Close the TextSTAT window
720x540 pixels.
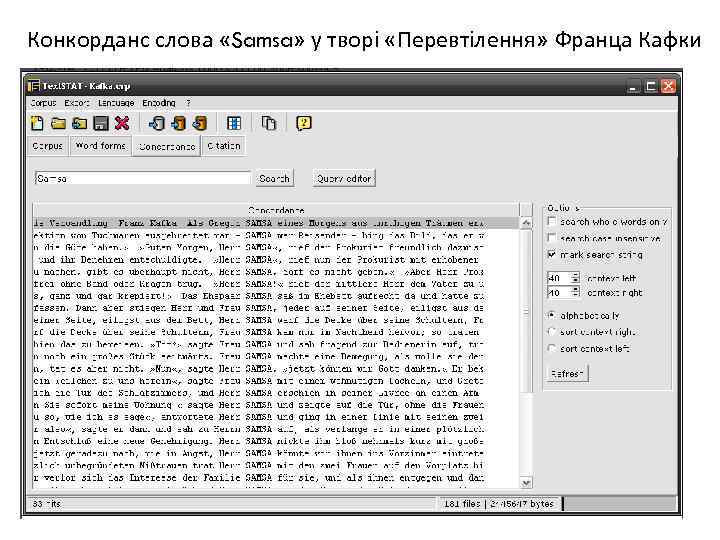[x=669, y=86]
